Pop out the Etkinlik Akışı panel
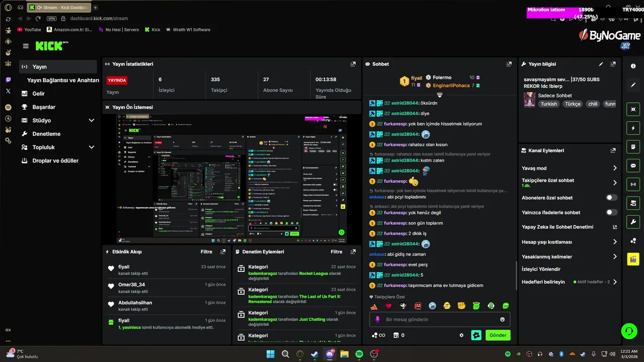The height and width of the screenshot is (362, 644). pyautogui.click(x=223, y=252)
